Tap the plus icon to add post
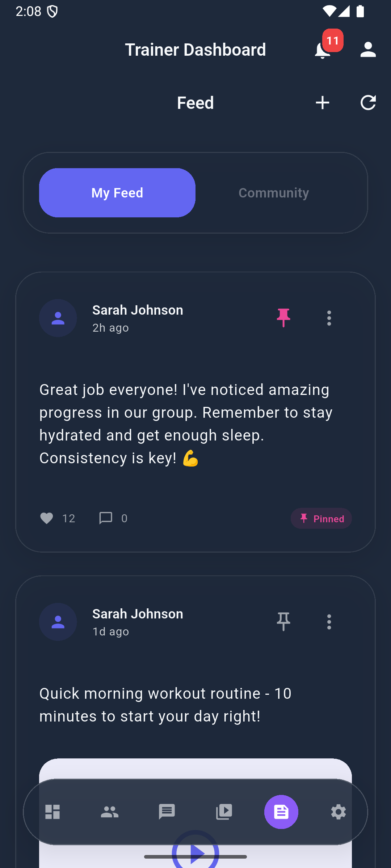Screen dimensions: 391x868 point(322,103)
